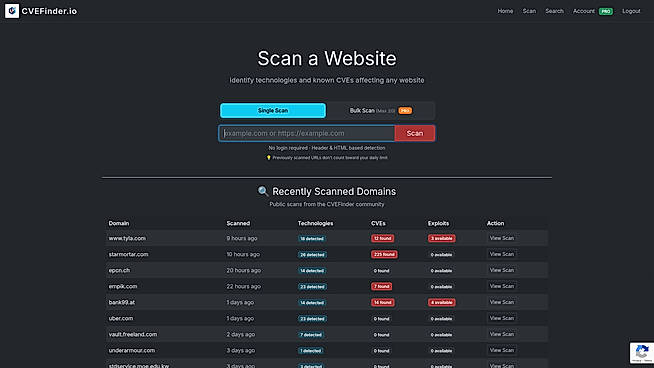The height and width of the screenshot is (368, 654).
Task: Click the 0 available badge for epcn.ch
Action: (x=441, y=271)
